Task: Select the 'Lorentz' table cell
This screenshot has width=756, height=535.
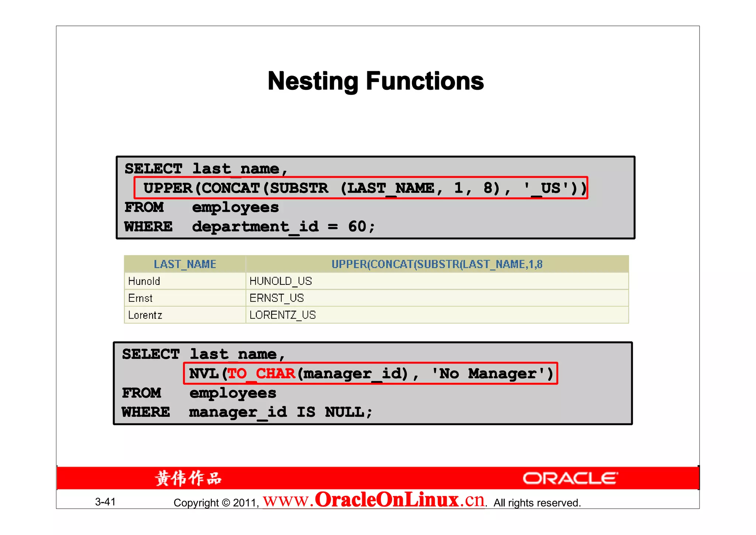Action: click(185, 315)
